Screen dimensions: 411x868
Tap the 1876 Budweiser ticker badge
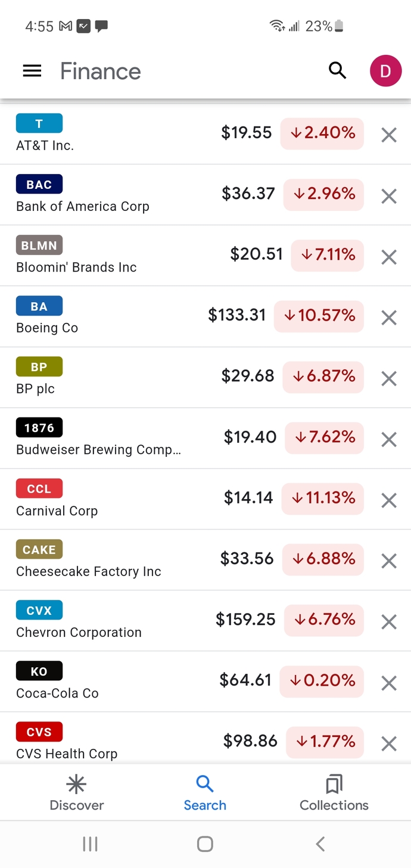coord(39,428)
